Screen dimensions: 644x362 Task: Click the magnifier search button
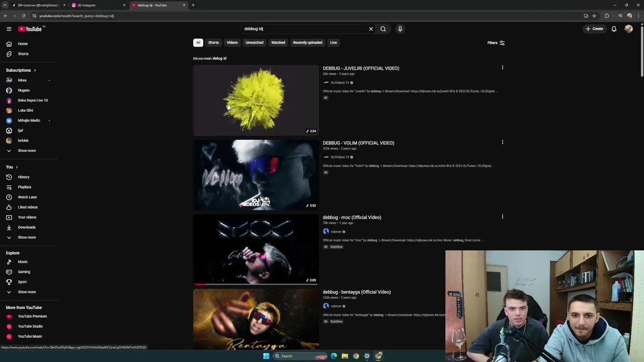(x=383, y=29)
